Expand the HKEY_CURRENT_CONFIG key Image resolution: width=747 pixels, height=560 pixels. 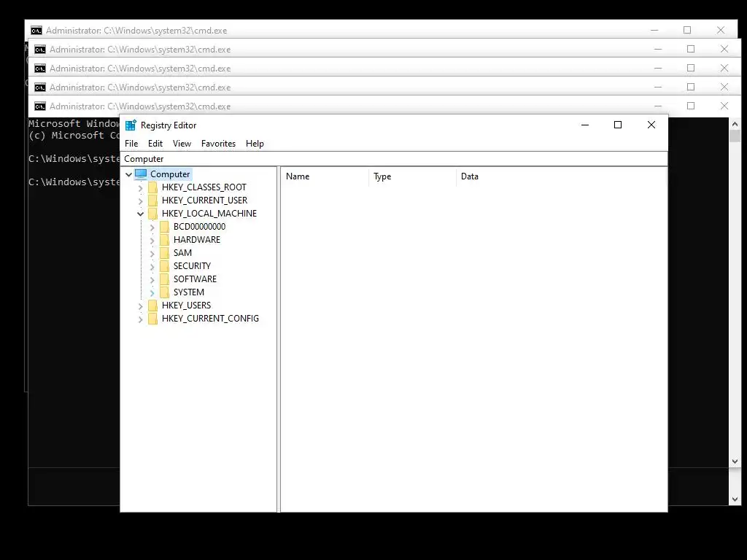[x=141, y=319]
